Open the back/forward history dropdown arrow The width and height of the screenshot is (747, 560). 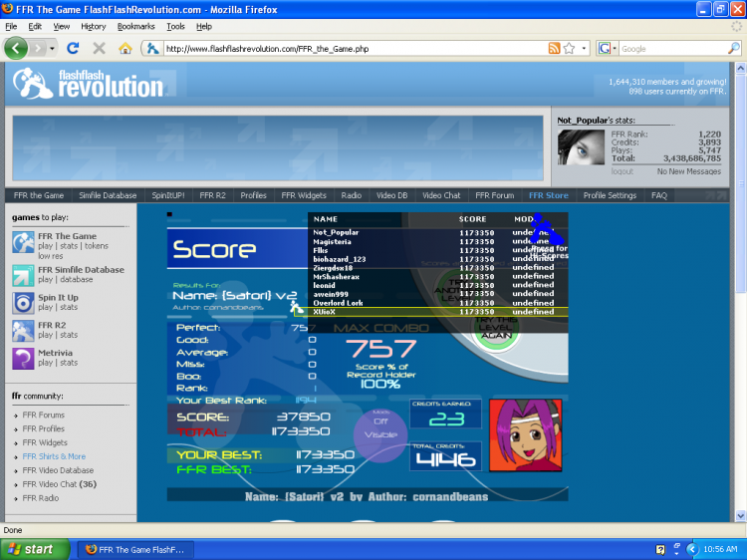53,48
